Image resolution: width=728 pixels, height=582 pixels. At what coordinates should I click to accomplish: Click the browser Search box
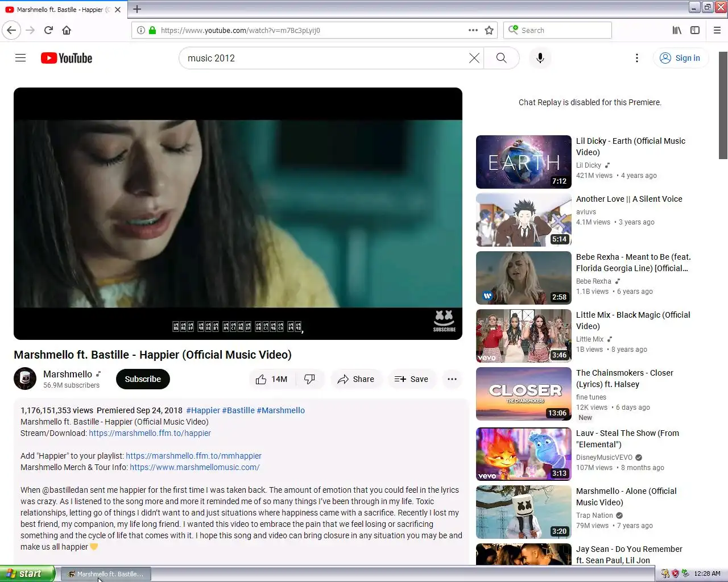[x=557, y=30]
